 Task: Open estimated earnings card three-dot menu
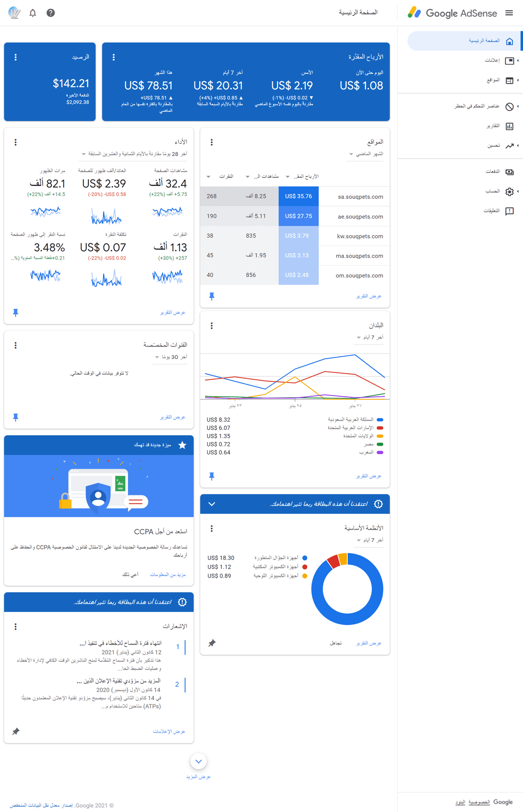click(114, 57)
